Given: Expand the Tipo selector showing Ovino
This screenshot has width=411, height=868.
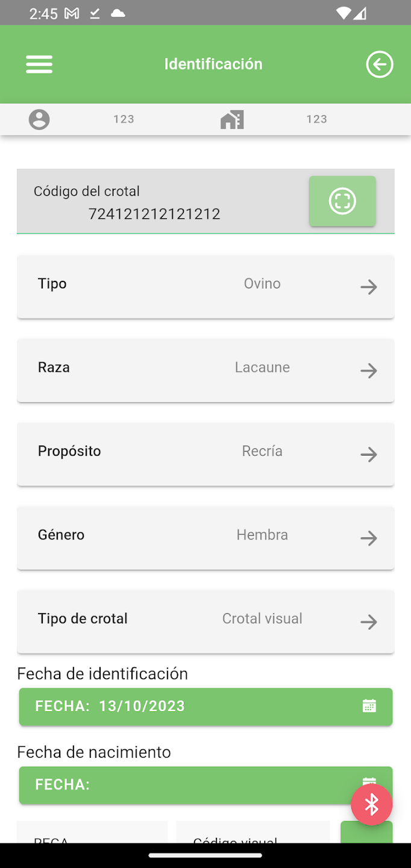Looking at the screenshot, I should click(x=205, y=286).
